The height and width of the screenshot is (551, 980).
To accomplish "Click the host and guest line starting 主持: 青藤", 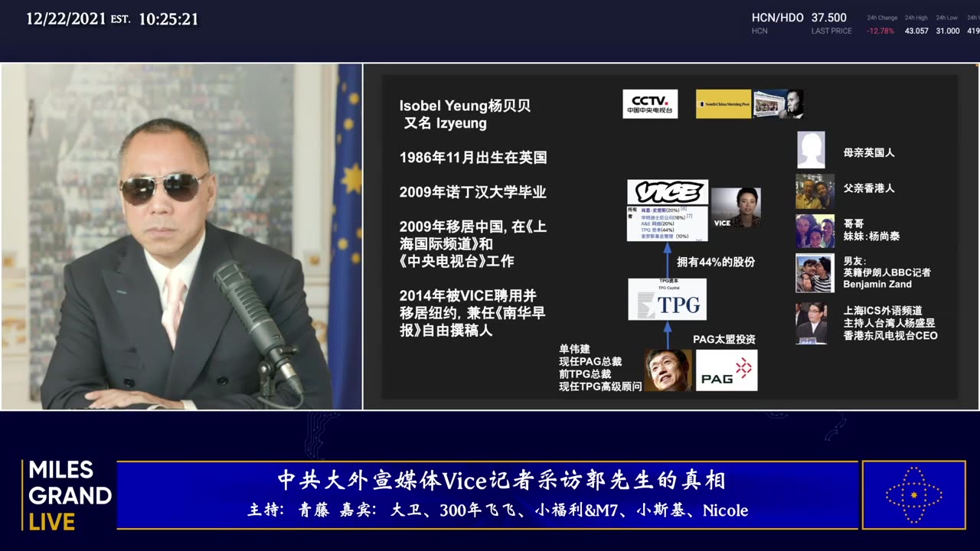I will pos(498,510).
